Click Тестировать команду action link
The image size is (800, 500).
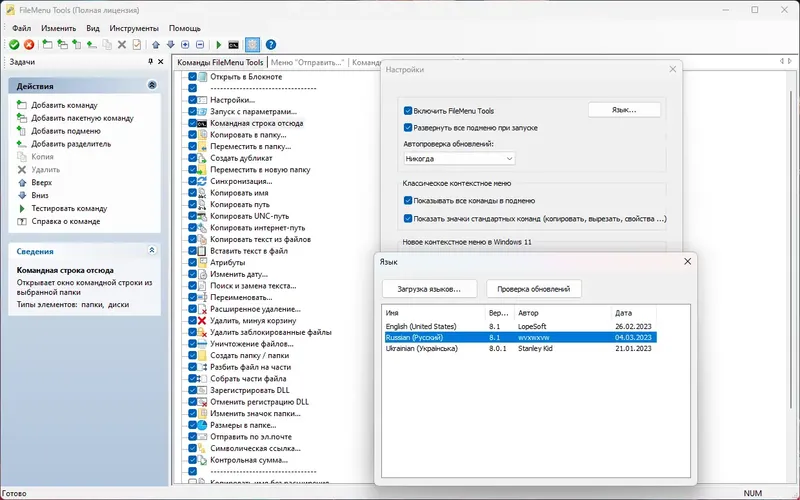69,208
